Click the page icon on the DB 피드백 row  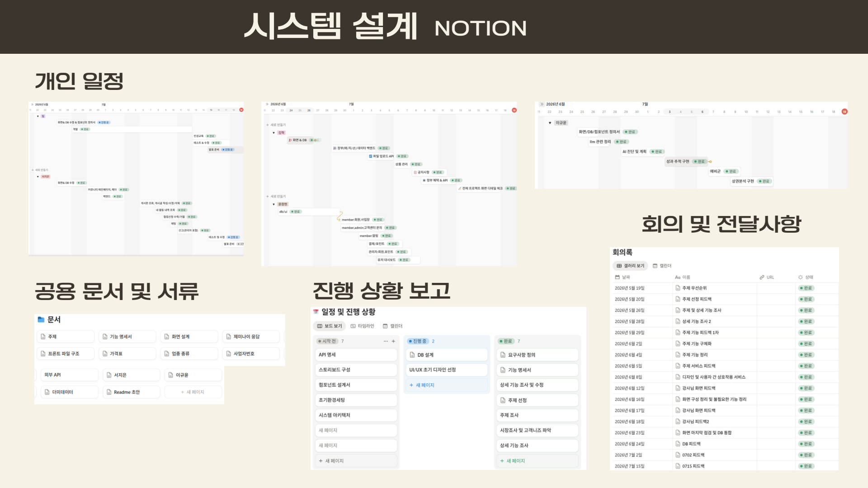pos(678,444)
